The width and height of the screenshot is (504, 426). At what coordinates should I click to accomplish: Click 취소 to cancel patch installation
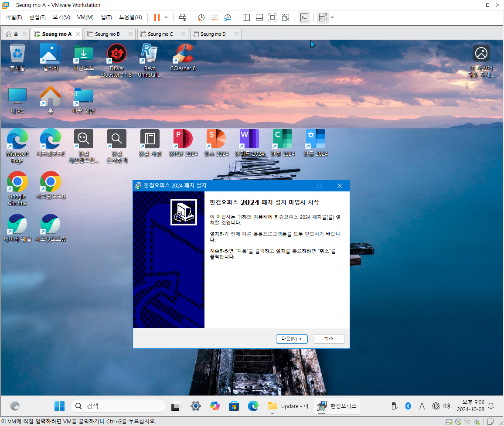coord(328,339)
